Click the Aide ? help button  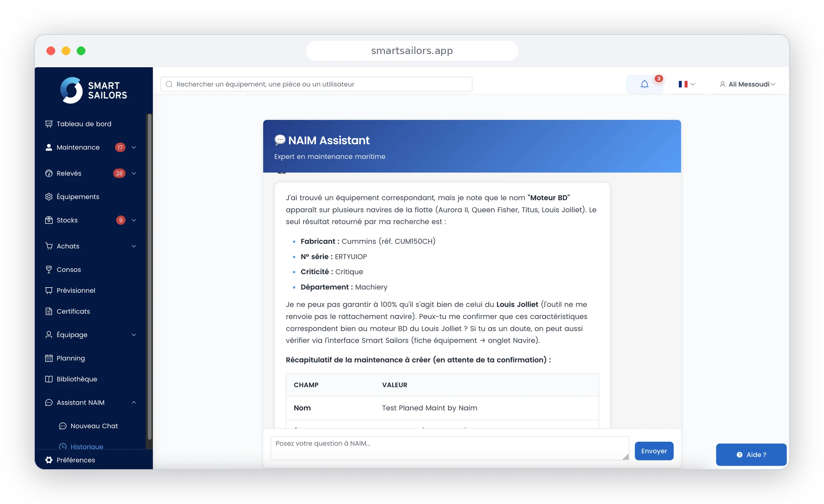tap(751, 455)
